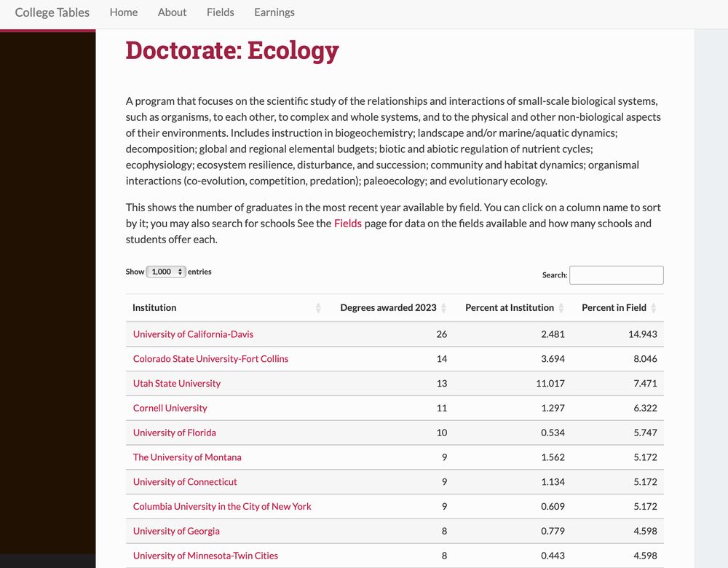This screenshot has height=568, width=728.
Task: Sort by Degrees awarded 2023 arrows
Action: tap(443, 308)
